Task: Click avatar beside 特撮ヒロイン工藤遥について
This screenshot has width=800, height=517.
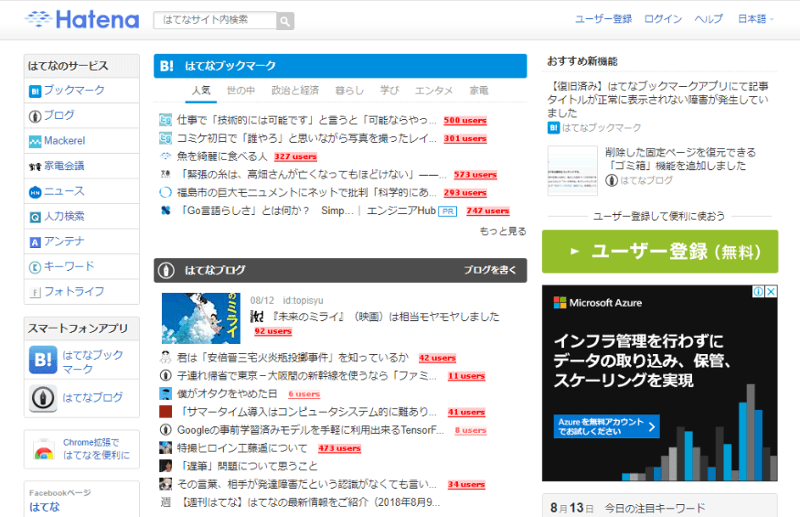Action: click(x=165, y=448)
